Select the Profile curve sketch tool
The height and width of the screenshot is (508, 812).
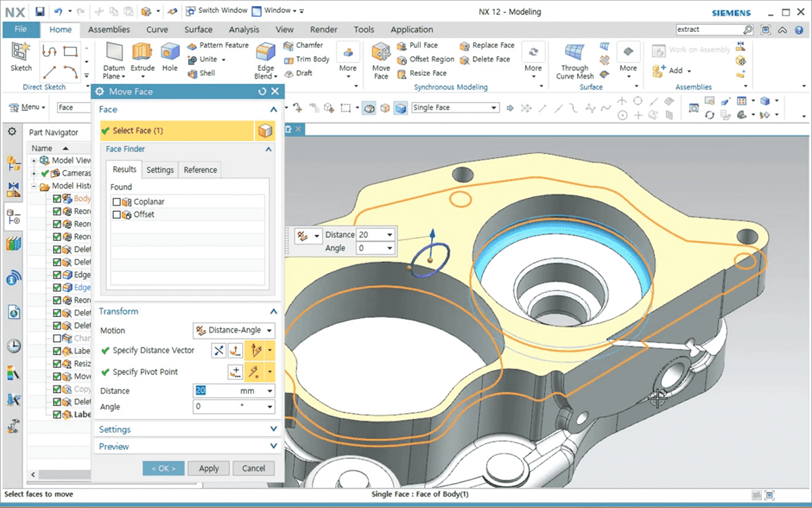[x=49, y=51]
